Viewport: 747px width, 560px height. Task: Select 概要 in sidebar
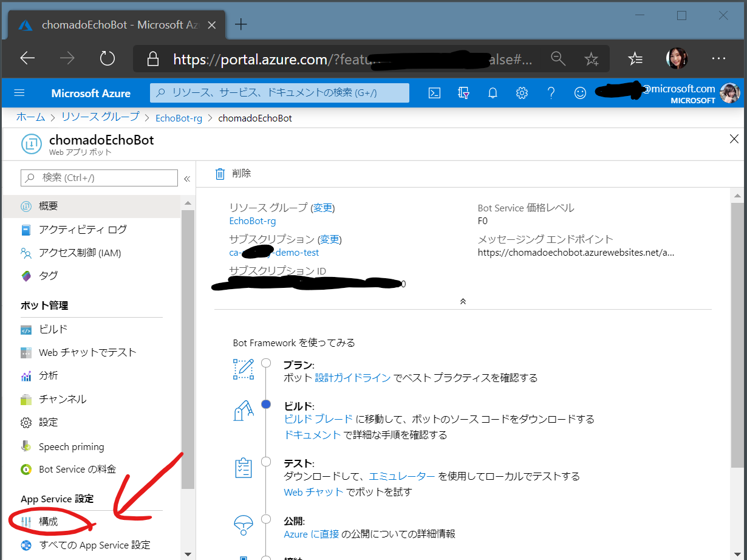click(91, 207)
